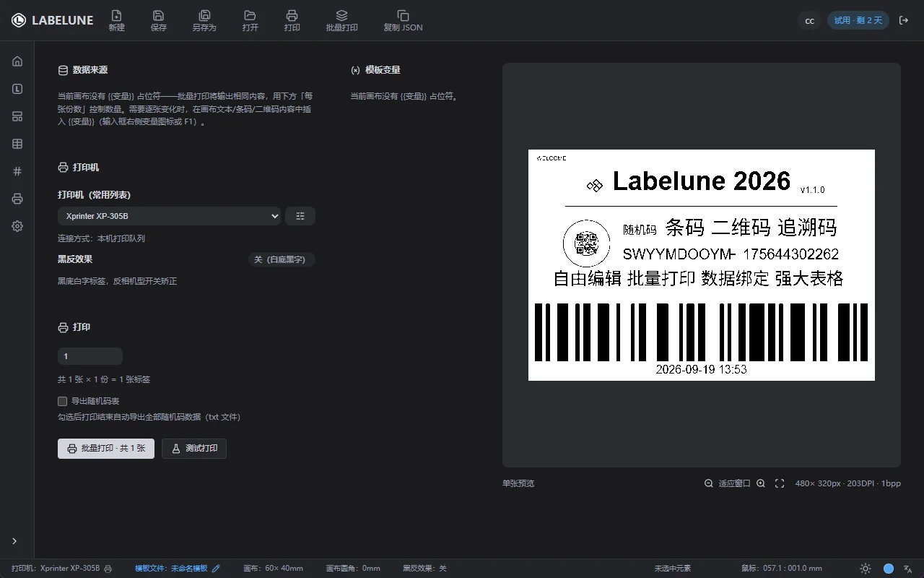Expand the sidebar with the chevron
924x578 pixels.
coord(14,541)
